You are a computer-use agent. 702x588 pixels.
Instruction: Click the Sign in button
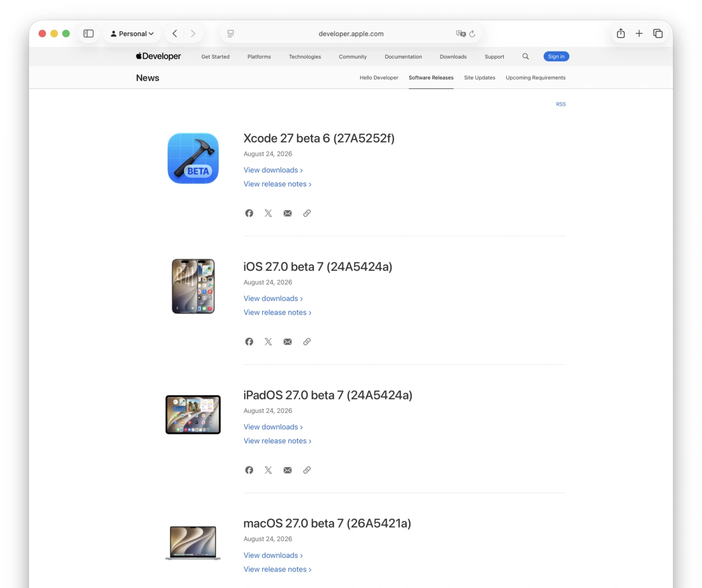556,56
